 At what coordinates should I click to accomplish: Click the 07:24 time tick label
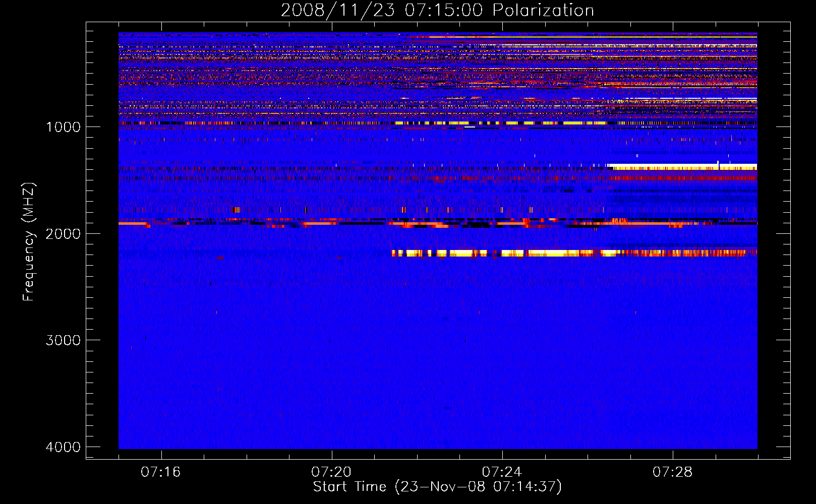coord(502,472)
